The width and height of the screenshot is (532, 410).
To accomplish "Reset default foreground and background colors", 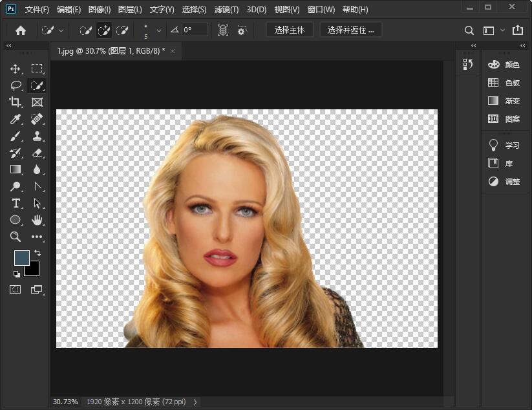I will click(x=17, y=274).
